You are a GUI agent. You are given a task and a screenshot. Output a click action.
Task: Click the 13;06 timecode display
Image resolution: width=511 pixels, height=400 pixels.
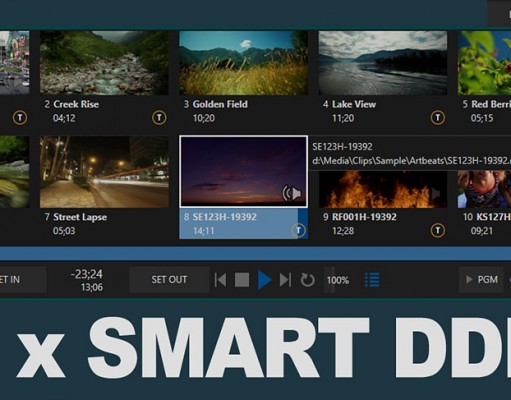(92, 287)
